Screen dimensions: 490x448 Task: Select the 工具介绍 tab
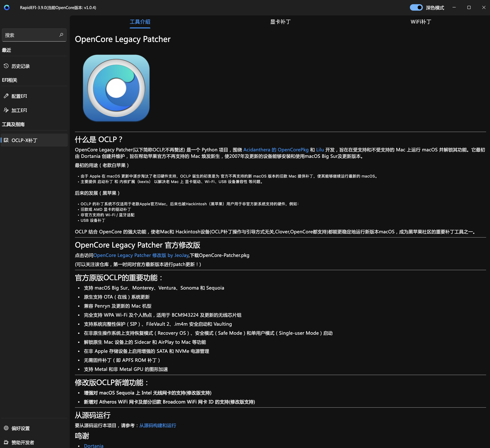140,22
